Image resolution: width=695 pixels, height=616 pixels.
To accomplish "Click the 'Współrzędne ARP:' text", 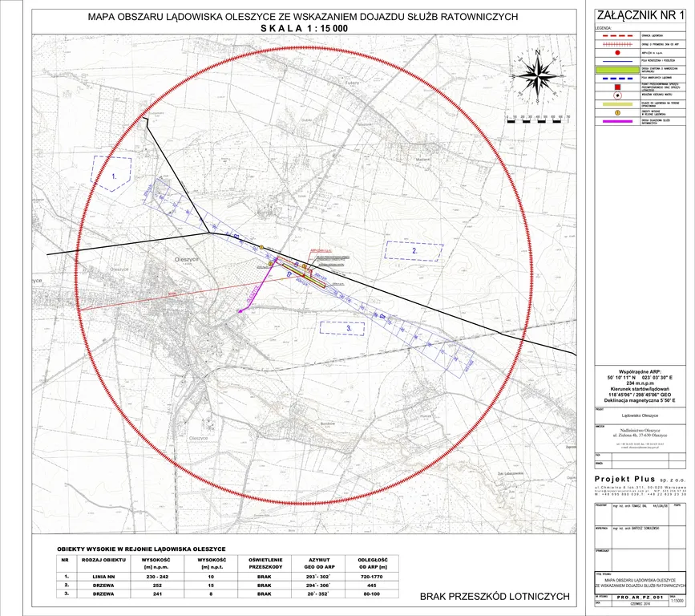I will (x=640, y=371).
